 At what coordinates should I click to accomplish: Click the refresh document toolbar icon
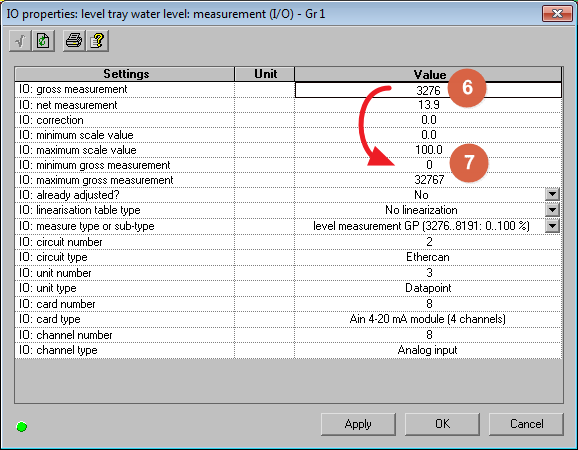coord(43,41)
